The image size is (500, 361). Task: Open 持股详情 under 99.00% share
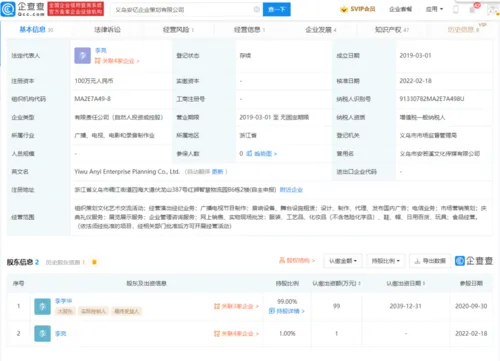pos(287,311)
